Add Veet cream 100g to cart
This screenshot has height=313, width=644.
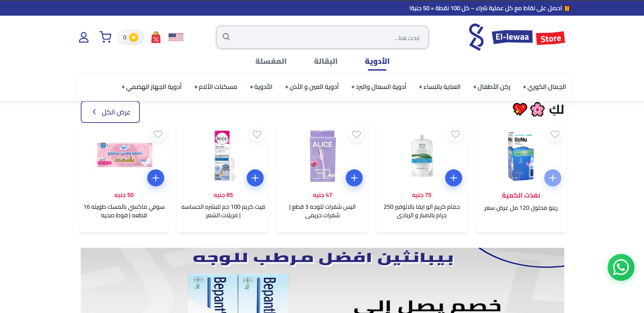(x=255, y=178)
